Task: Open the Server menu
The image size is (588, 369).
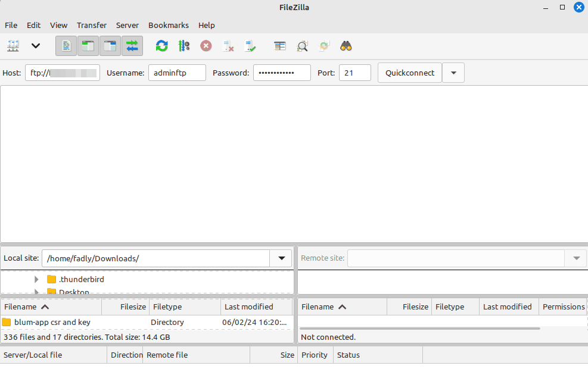Action: pos(127,25)
